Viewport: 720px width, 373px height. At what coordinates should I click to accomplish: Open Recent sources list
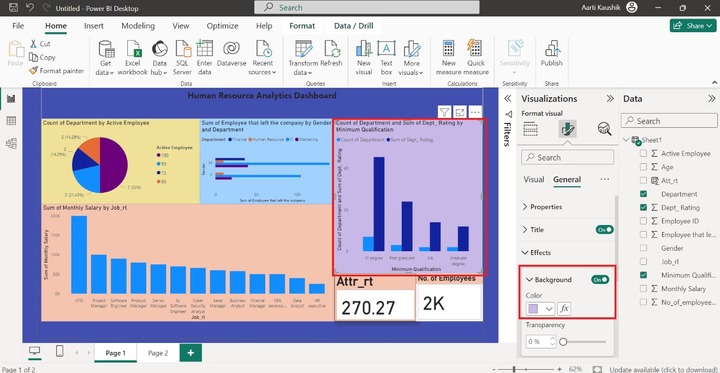[x=263, y=58]
